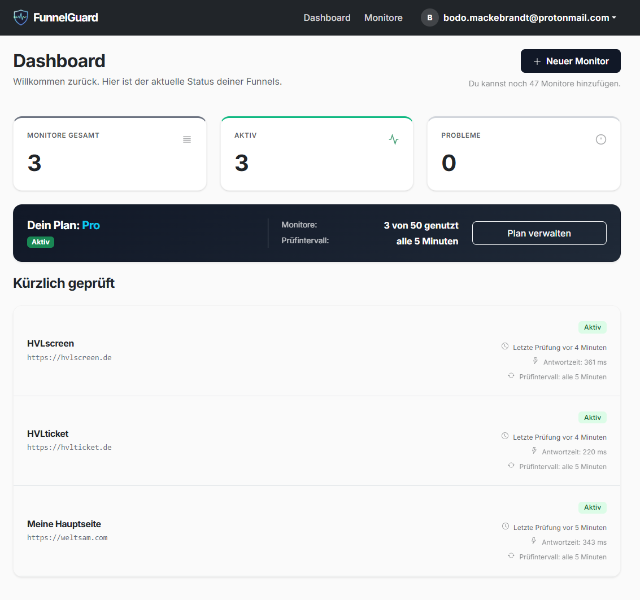The width and height of the screenshot is (640, 600).
Task: Click the refresh interval icon in HVLticket row
Action: click(511, 466)
